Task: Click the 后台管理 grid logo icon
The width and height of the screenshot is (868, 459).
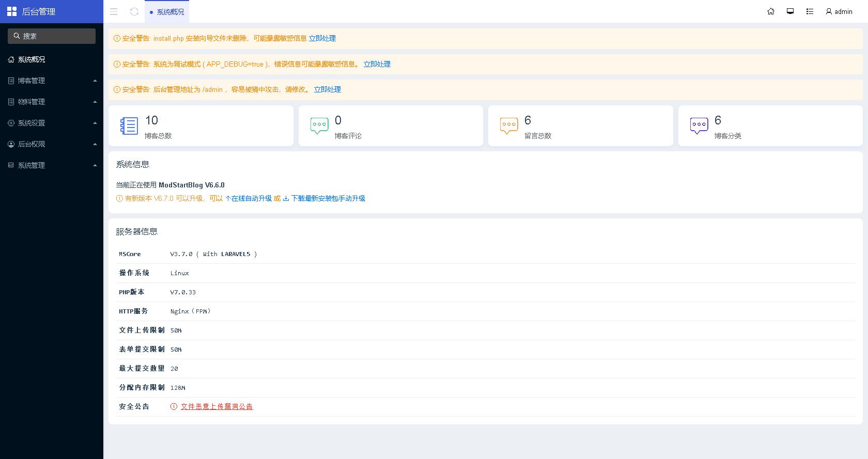Action: pos(12,11)
